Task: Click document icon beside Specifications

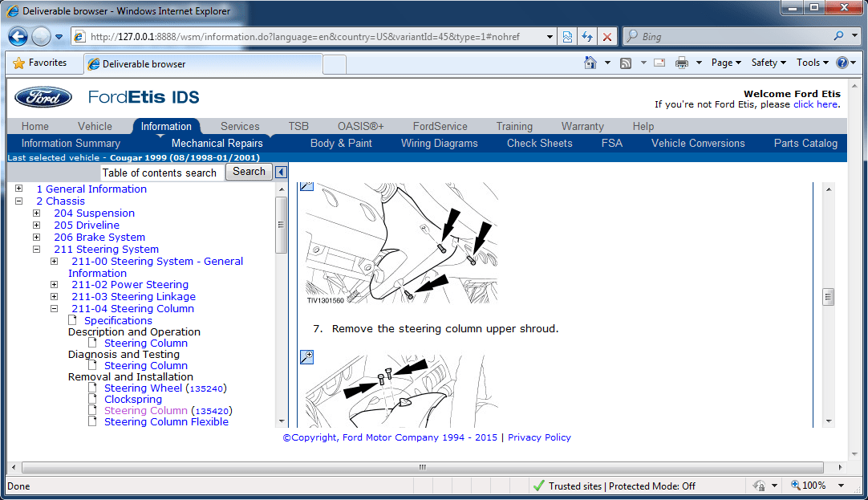Action: (x=72, y=320)
